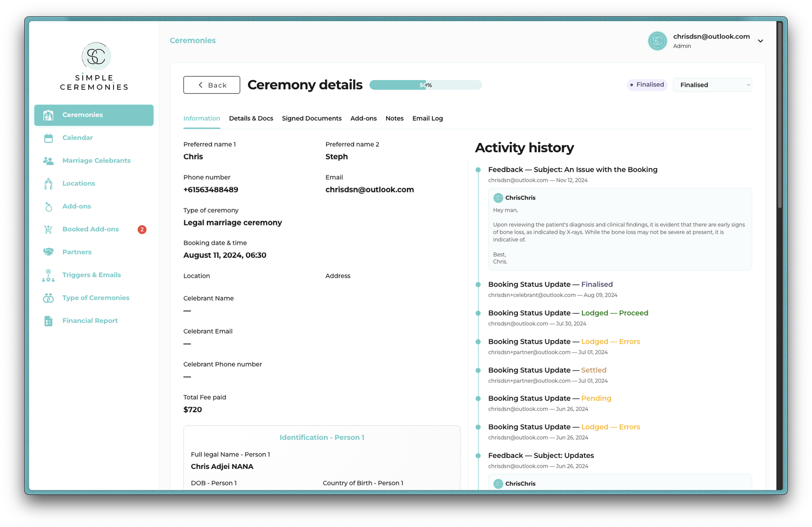812x527 pixels.
Task: Switch to the Information tab
Action: (x=202, y=118)
